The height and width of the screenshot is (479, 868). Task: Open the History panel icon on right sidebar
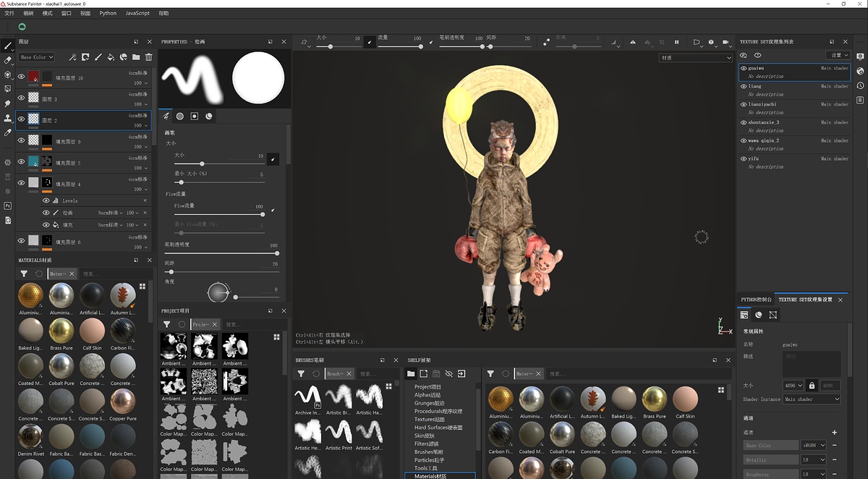tap(860, 85)
